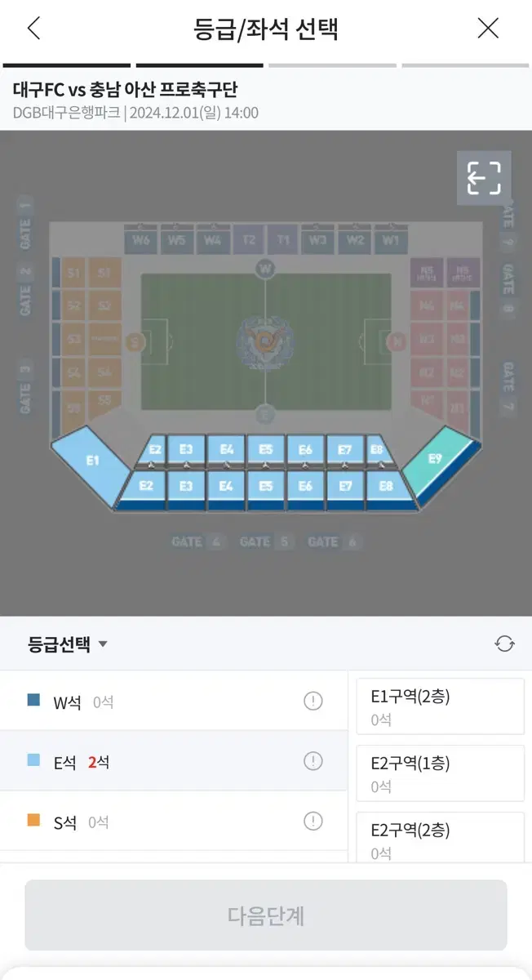
Task: Select the S석 grade row
Action: click(174, 822)
